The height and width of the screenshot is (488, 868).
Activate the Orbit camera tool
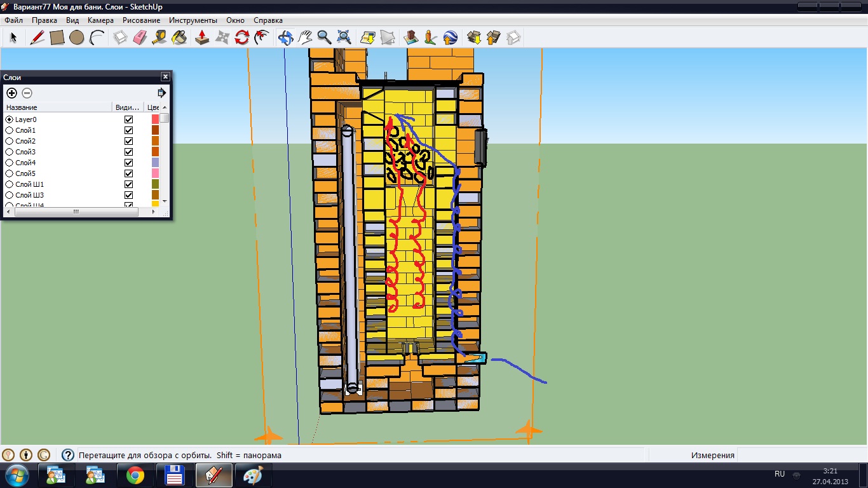pos(285,37)
